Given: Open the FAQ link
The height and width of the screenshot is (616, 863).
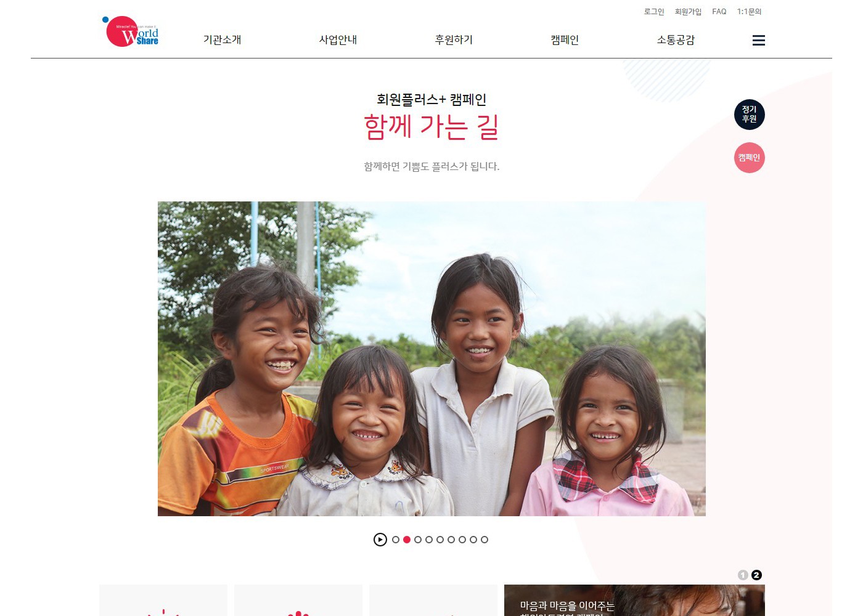Looking at the screenshot, I should 719,12.
